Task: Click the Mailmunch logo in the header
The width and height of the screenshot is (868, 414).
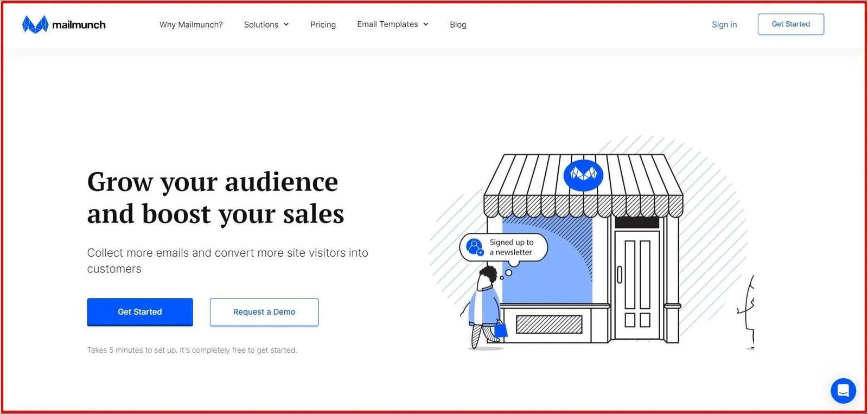Action: [x=64, y=24]
